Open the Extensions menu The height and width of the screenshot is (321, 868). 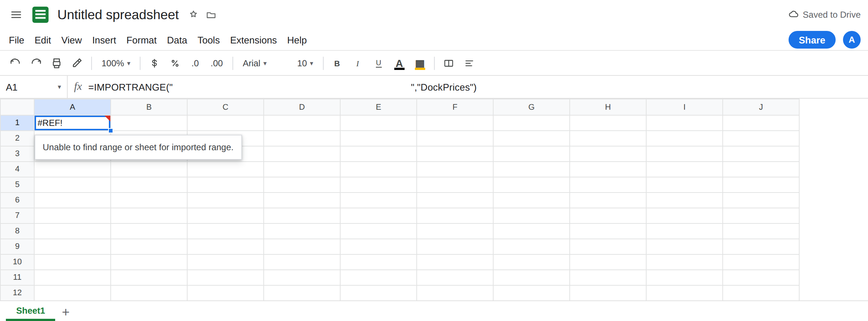253,40
